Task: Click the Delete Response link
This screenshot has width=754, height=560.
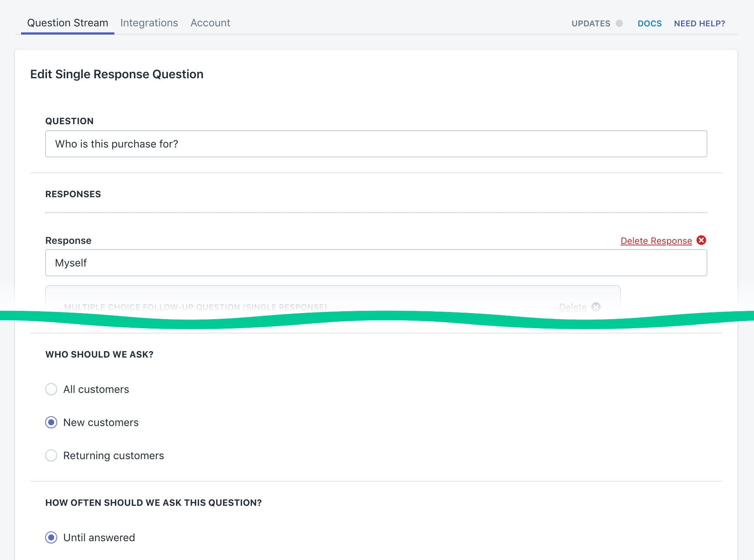Action: (656, 241)
